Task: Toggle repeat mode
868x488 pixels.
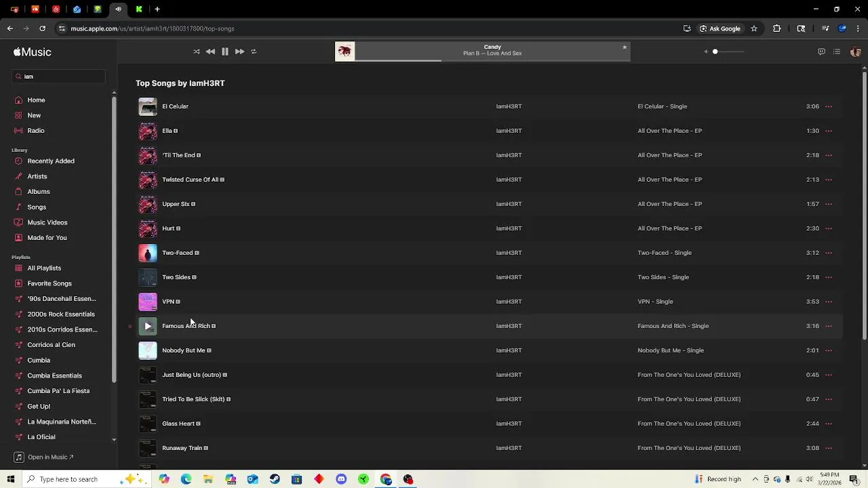Action: pos(254,52)
